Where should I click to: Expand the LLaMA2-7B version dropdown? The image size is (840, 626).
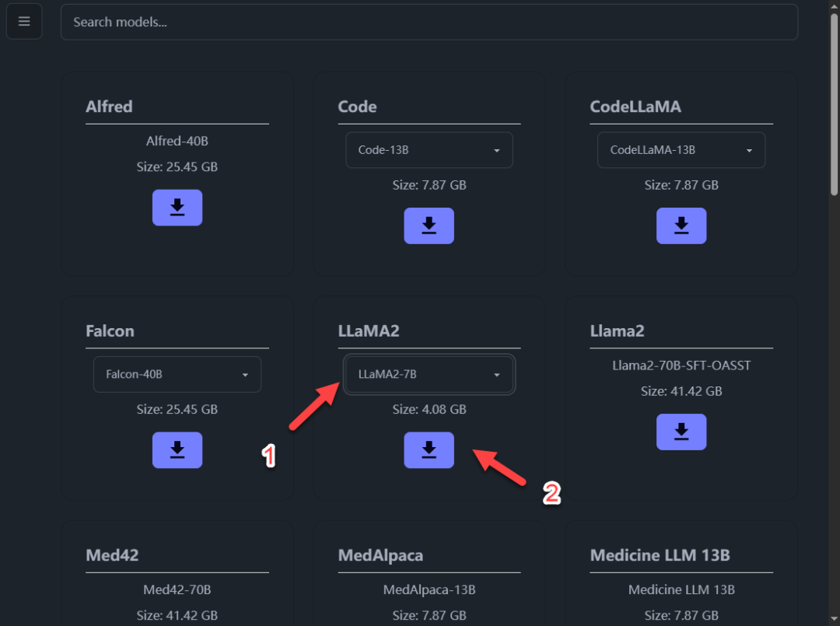tap(429, 374)
